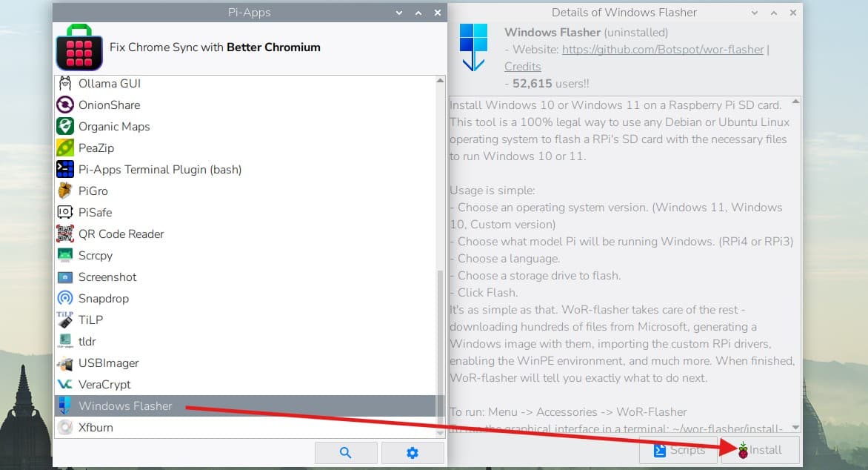The width and height of the screenshot is (868, 470).
Task: Select Xfburn in the app list
Action: tap(96, 427)
